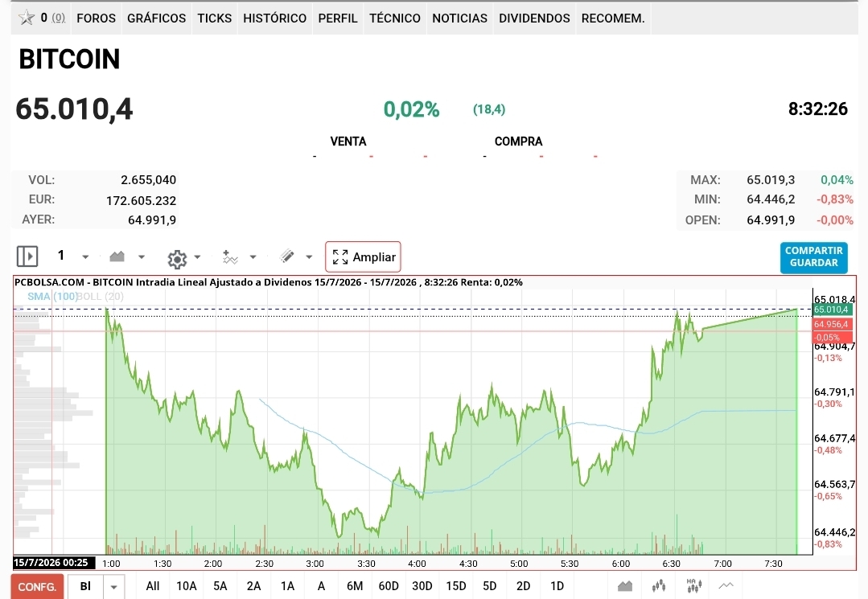Open the TÉCNICO tab
The height and width of the screenshot is (599, 868).
pos(395,18)
